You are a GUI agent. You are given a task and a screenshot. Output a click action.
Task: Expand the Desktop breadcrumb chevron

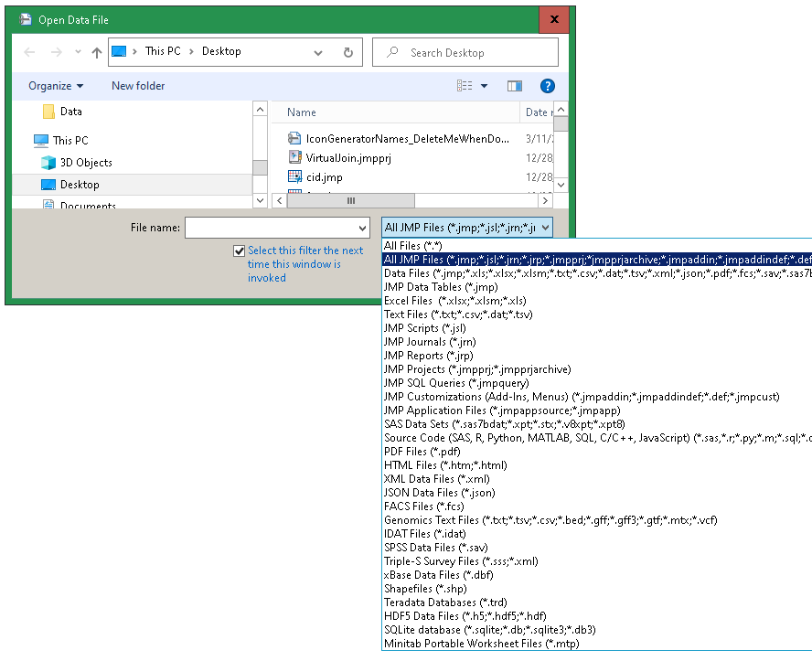317,52
